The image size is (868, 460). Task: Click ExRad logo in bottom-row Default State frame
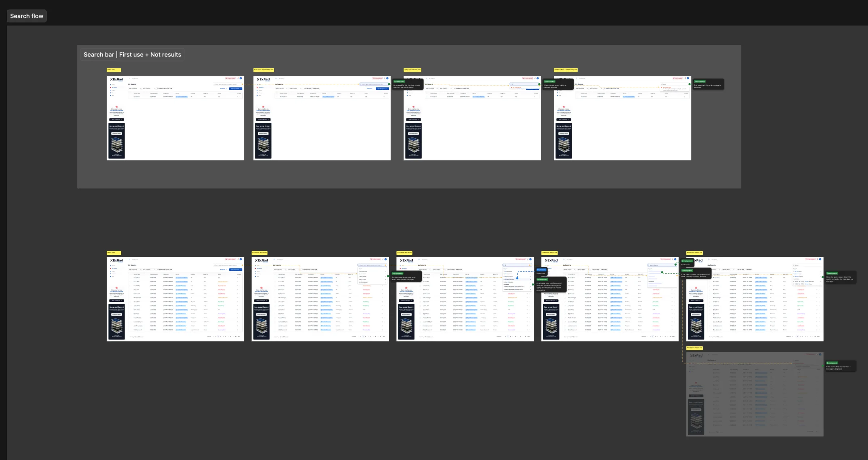(x=117, y=261)
